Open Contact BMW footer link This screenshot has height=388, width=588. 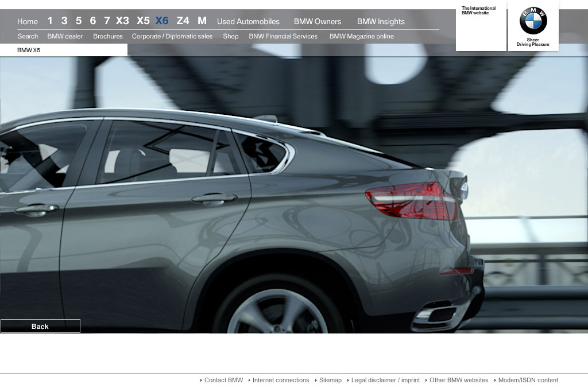pos(222,380)
